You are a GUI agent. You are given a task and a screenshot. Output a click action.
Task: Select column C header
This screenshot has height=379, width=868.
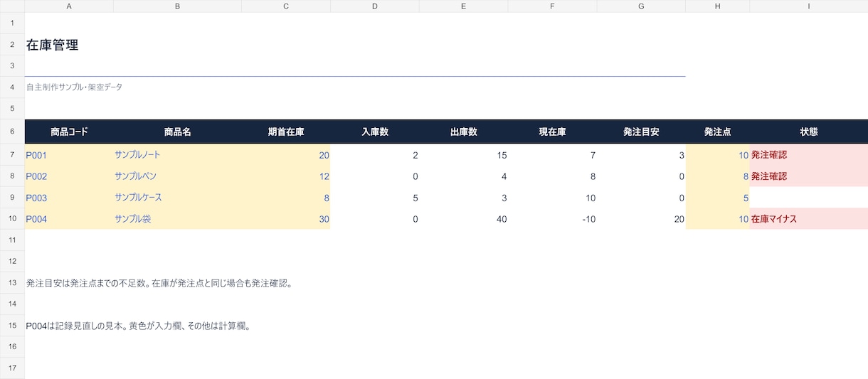coord(286,6)
